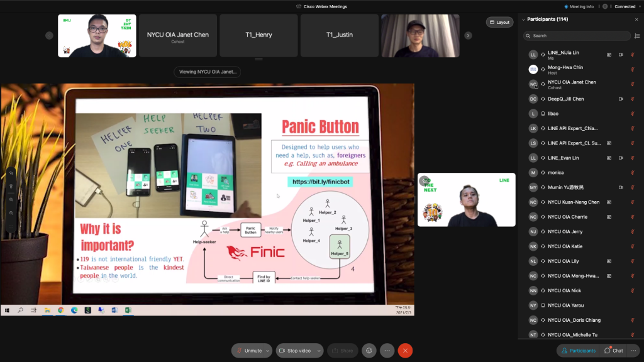Click the Share button
644x362 pixels.
[343, 351]
